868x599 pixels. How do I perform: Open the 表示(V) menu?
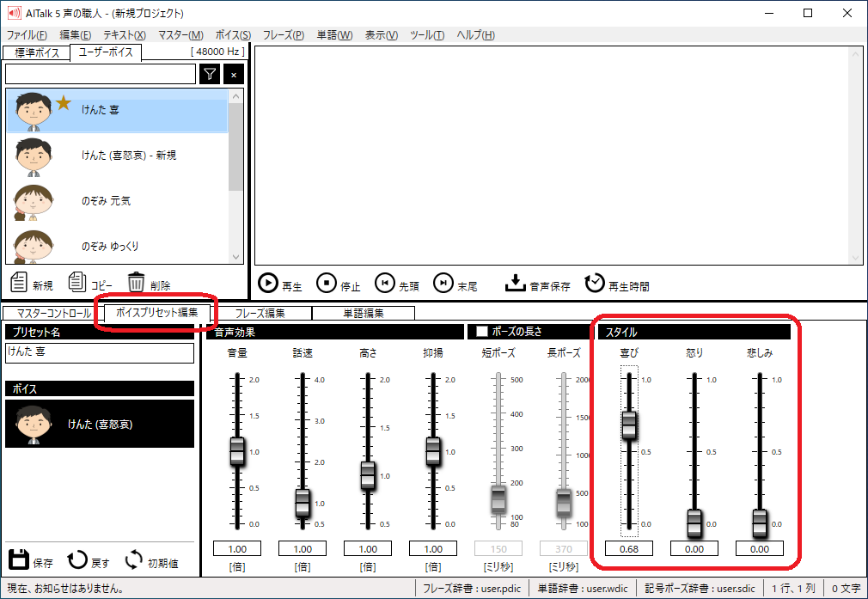coord(382,35)
